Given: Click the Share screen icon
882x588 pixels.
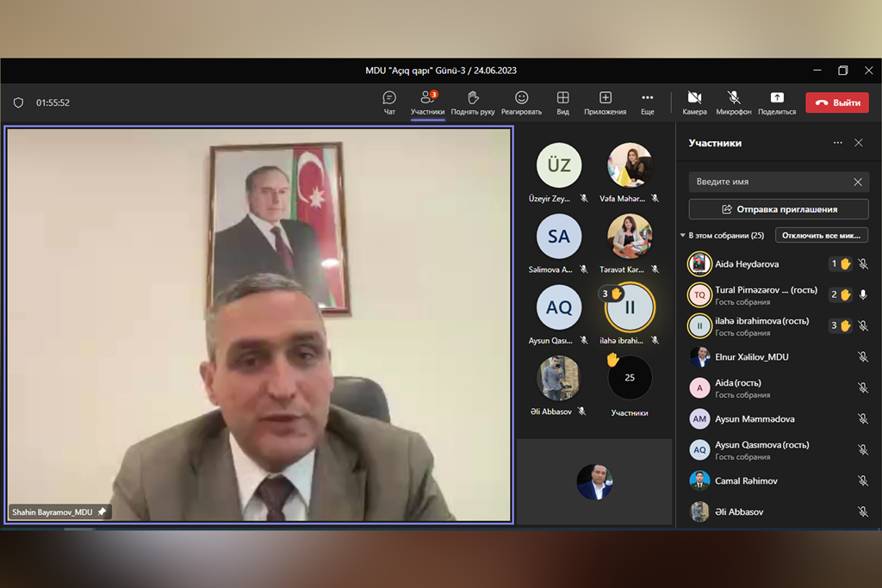Looking at the screenshot, I should [x=777, y=98].
